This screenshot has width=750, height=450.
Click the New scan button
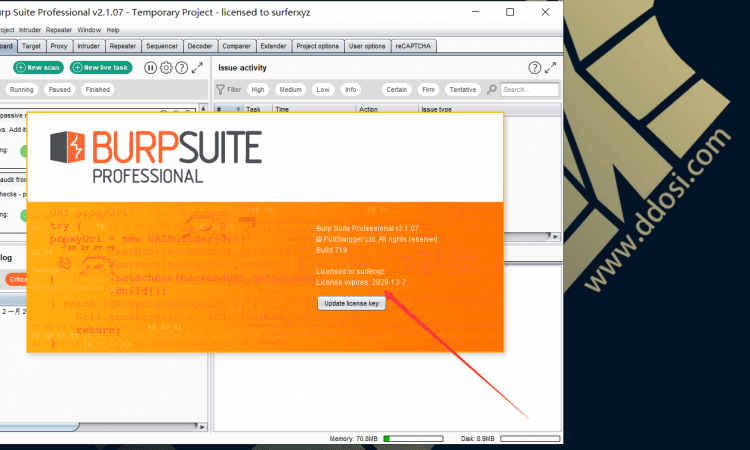(38, 67)
